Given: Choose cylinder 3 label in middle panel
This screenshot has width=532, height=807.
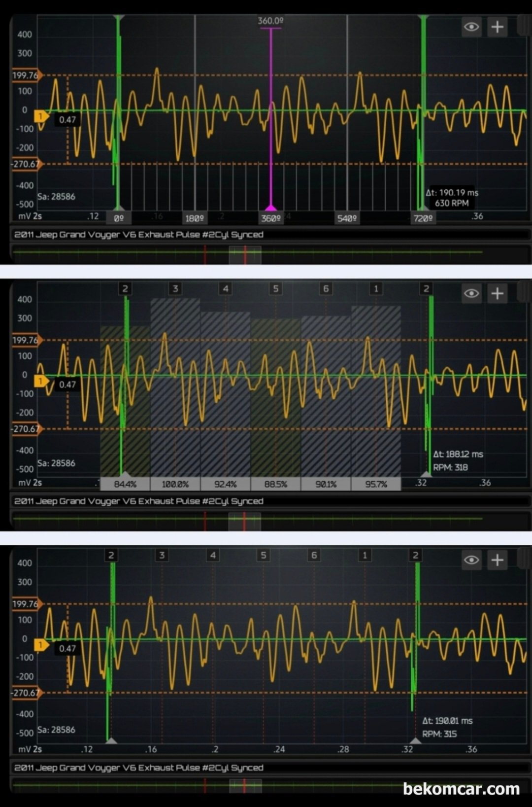Looking at the screenshot, I should coord(175,288).
